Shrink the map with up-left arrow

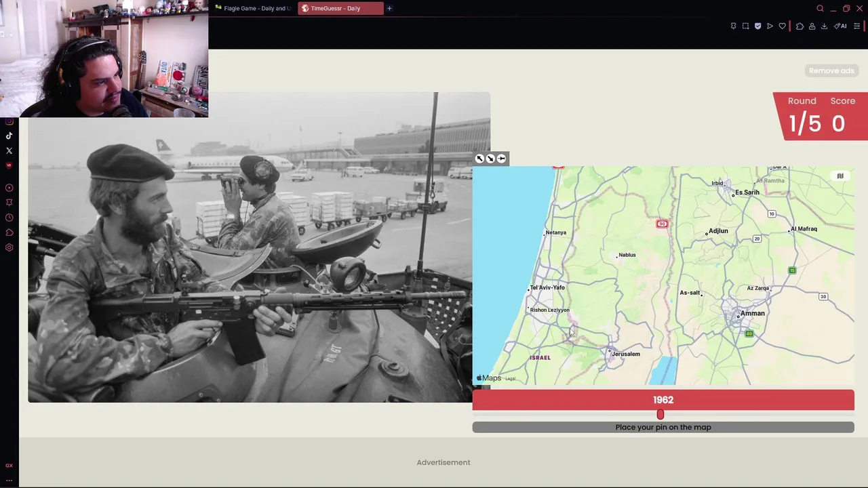tap(479, 159)
